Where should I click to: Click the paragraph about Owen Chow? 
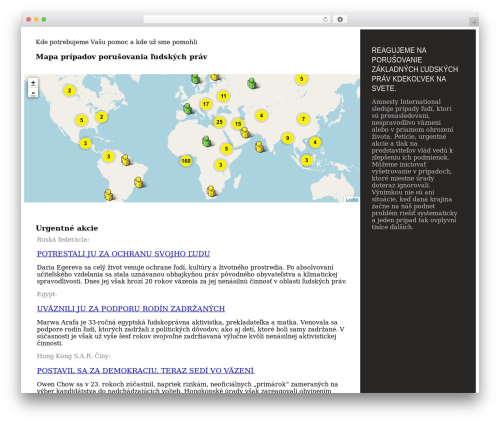pyautogui.click(x=187, y=388)
